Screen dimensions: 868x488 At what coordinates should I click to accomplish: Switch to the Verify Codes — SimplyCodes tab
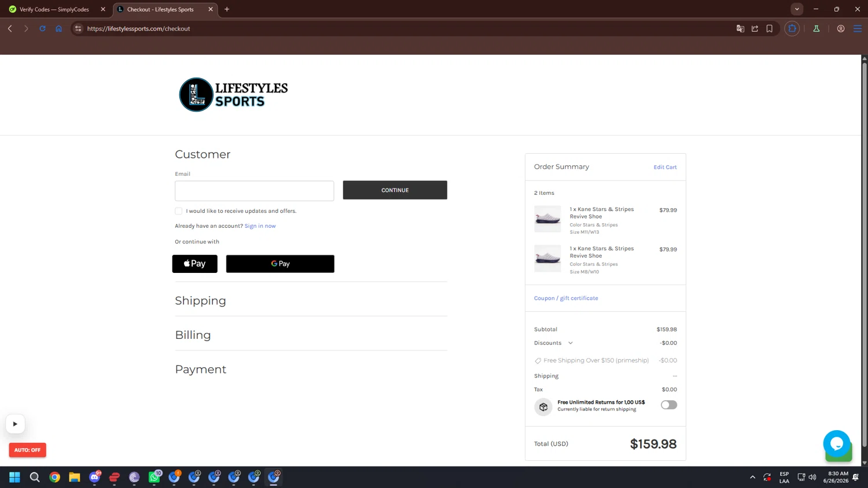click(x=54, y=9)
